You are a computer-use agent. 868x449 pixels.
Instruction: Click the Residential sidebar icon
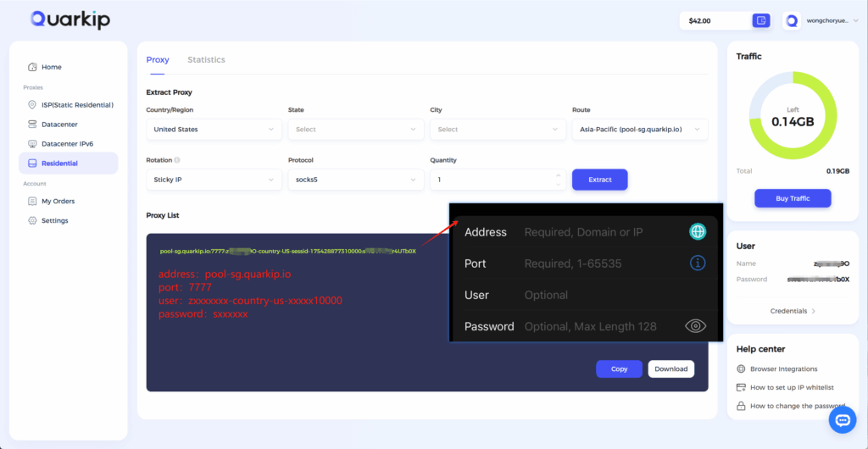32,164
